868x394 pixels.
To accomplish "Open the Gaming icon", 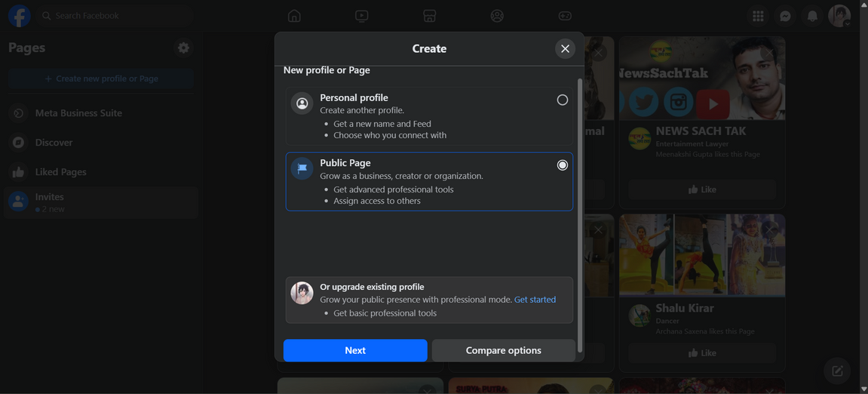I will coord(565,16).
